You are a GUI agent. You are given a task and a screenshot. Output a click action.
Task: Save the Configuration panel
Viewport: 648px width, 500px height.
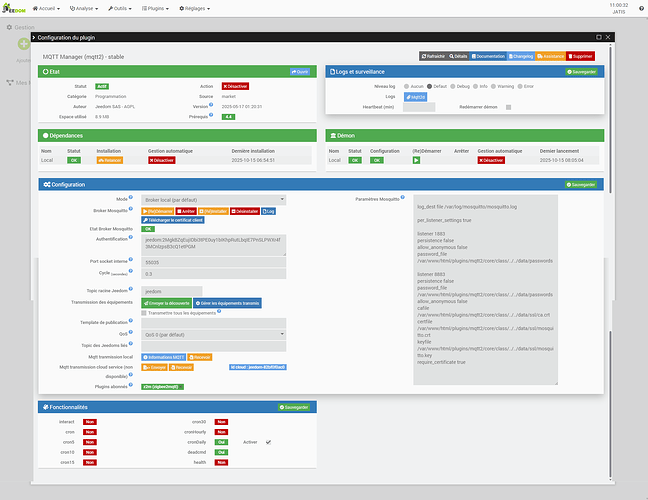(581, 185)
